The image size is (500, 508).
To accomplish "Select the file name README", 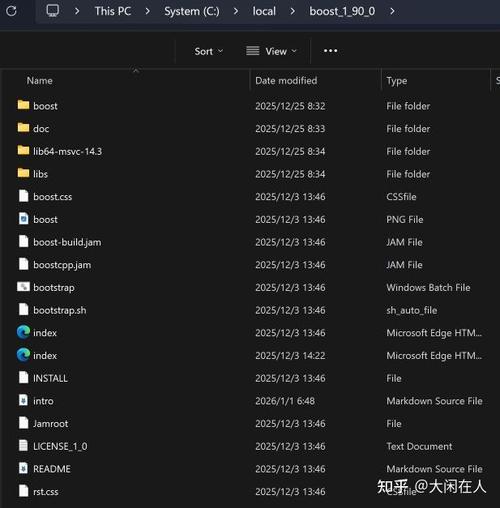I will (x=52, y=469).
